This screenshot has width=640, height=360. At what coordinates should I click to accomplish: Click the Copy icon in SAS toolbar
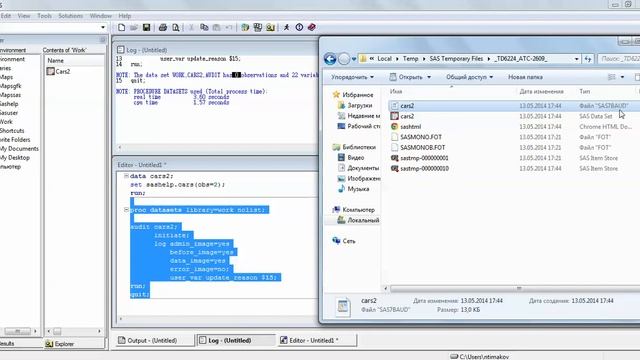(204, 27)
